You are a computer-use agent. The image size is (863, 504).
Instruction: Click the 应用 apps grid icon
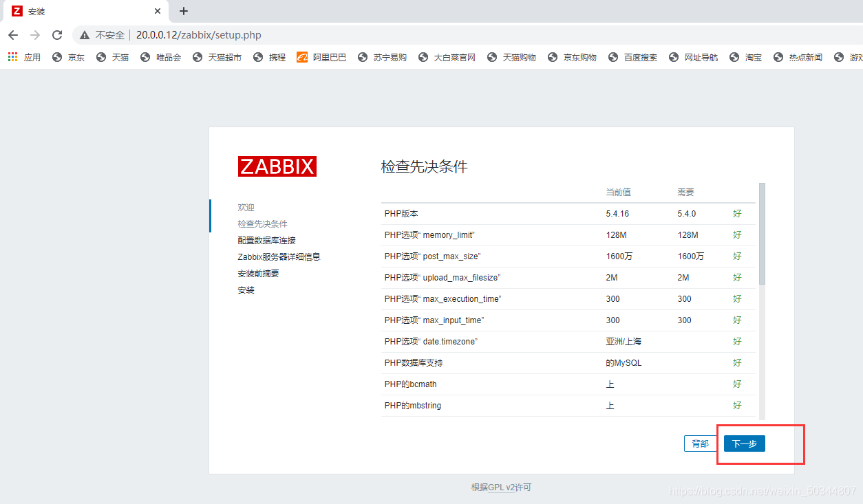[x=13, y=57]
